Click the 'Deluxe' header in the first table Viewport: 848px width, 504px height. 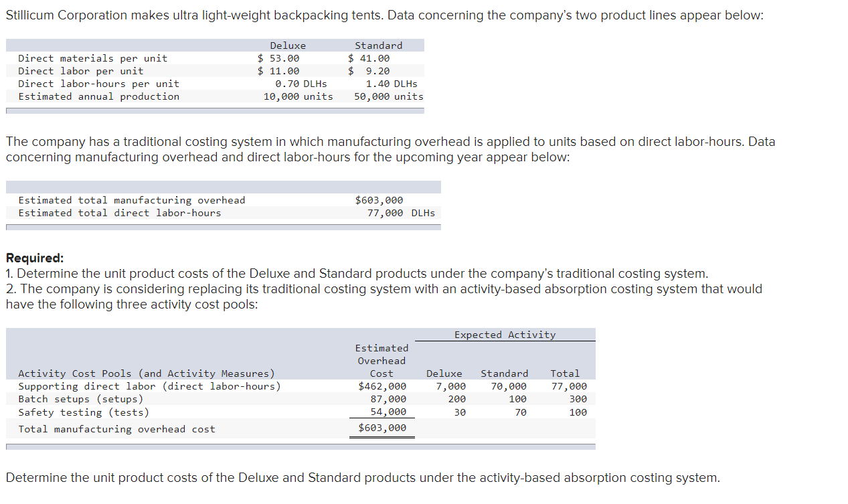[x=288, y=46]
